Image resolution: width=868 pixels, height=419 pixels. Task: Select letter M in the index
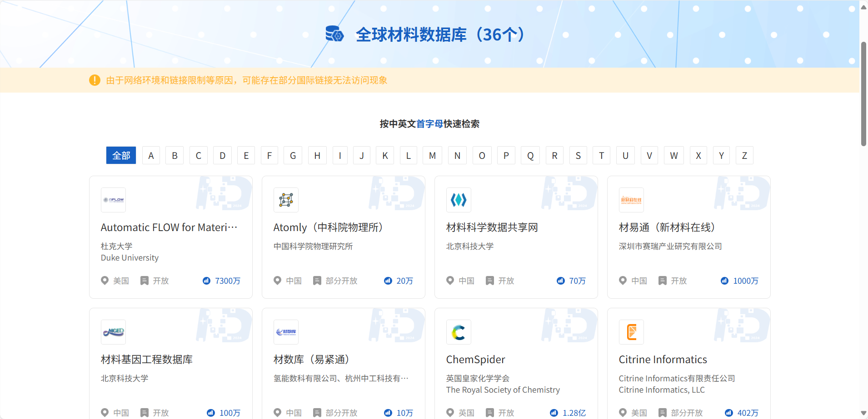click(432, 155)
